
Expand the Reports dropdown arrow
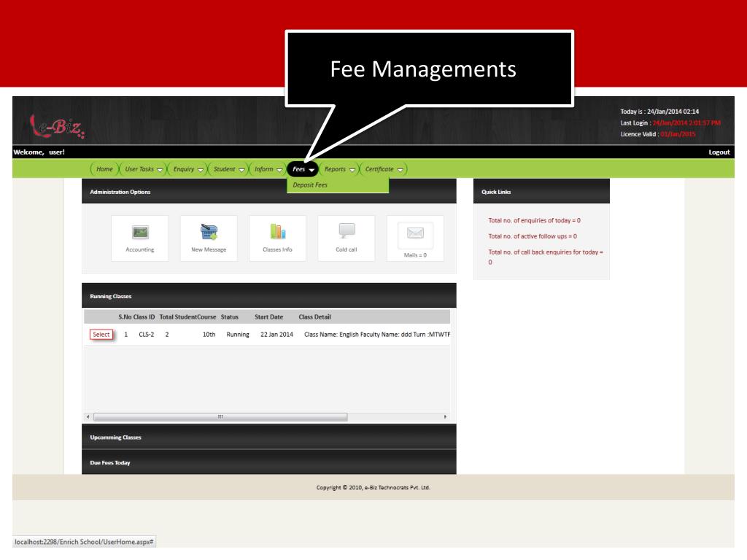pos(352,170)
